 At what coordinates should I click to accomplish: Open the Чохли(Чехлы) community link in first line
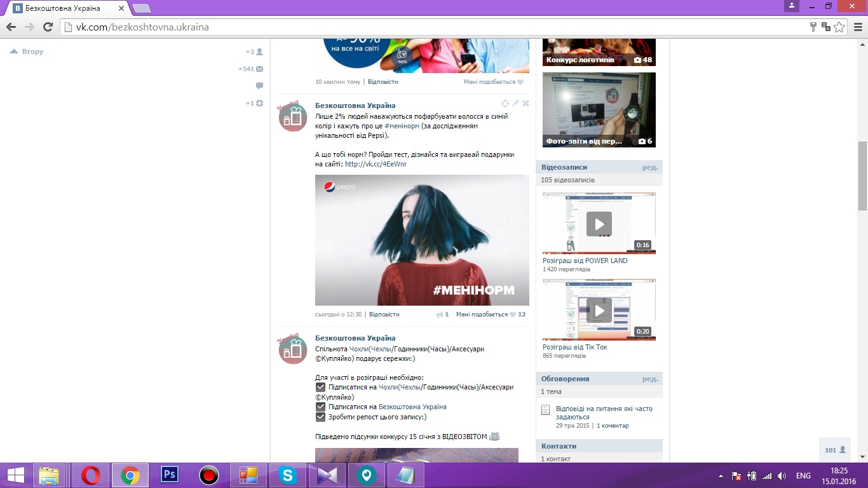pyautogui.click(x=370, y=349)
